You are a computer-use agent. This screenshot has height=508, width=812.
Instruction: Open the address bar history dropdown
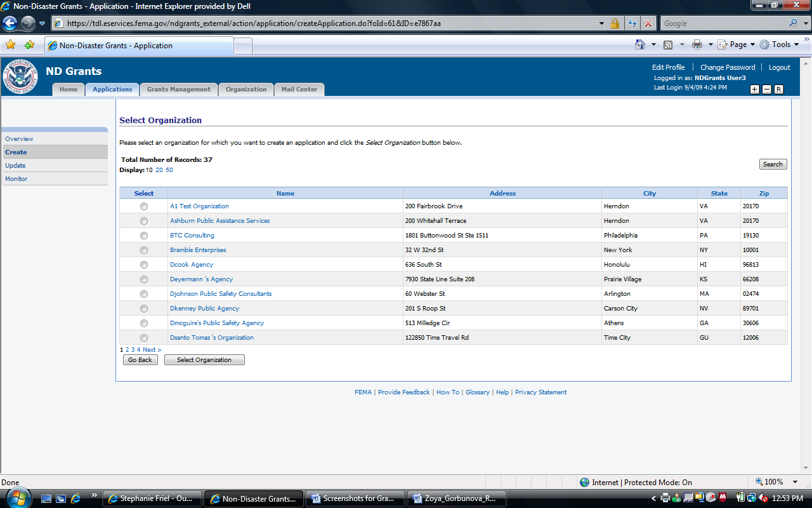(601, 23)
